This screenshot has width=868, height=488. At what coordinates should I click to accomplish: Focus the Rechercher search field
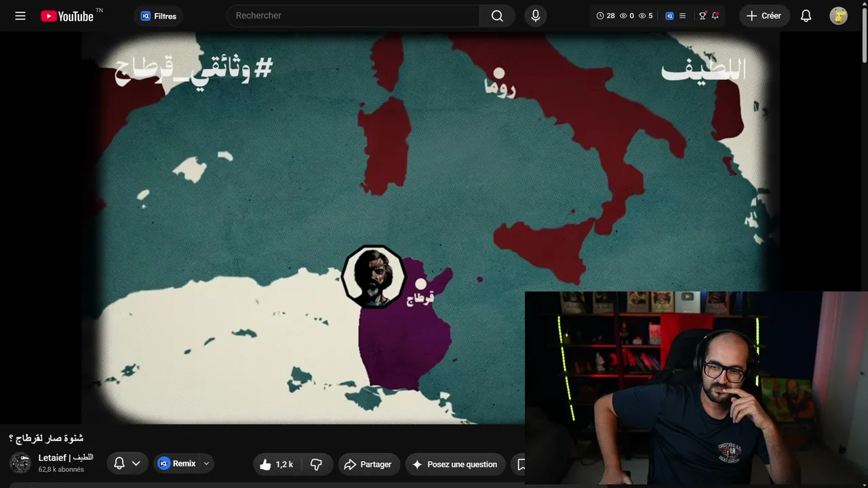[x=353, y=16]
